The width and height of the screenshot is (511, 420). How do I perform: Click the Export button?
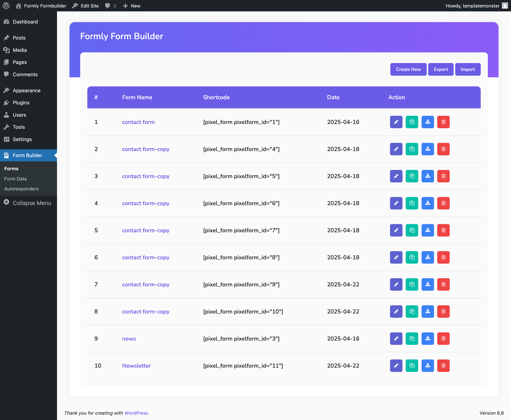click(x=441, y=69)
